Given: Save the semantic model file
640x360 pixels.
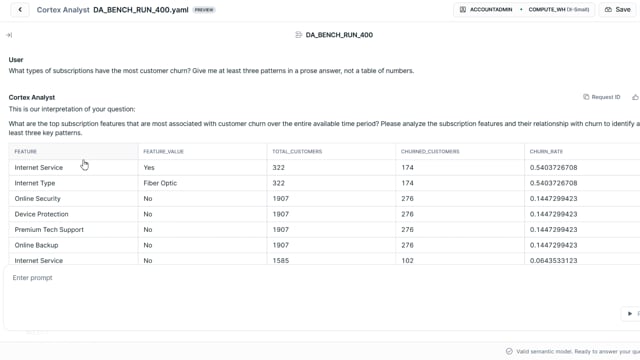Looking at the screenshot, I should click(618, 9).
